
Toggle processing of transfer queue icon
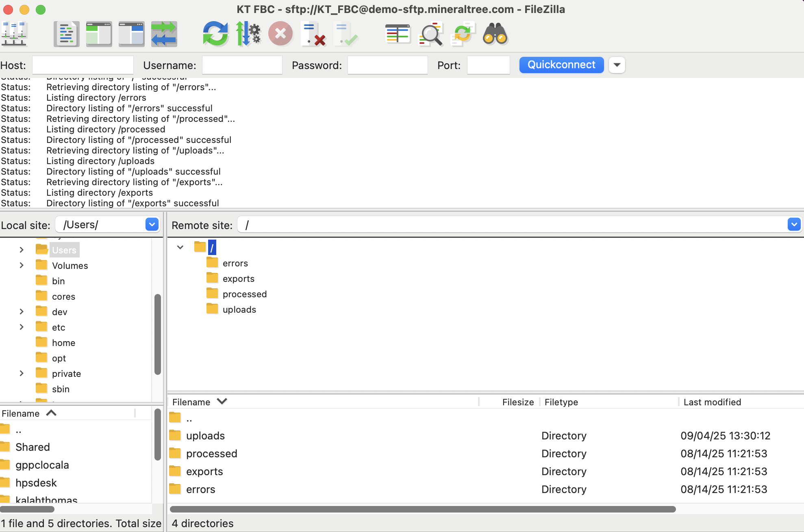248,34
